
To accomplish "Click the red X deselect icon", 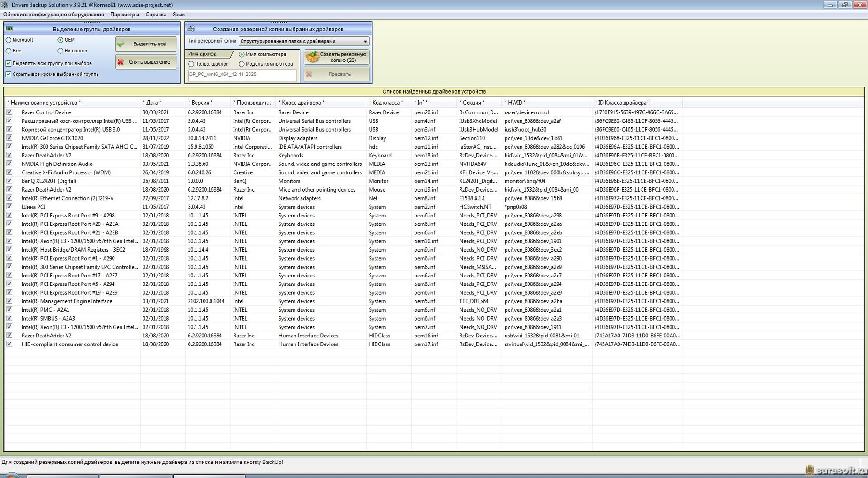I will [121, 62].
